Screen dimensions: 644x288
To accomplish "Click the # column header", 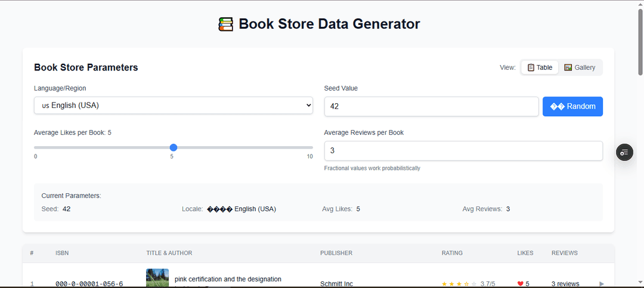I will tap(32, 253).
